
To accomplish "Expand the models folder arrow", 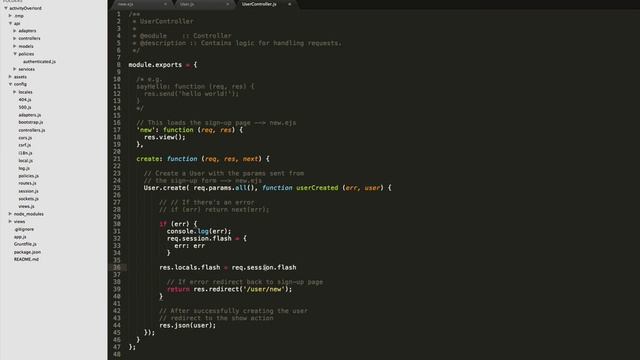I will pos(15,46).
